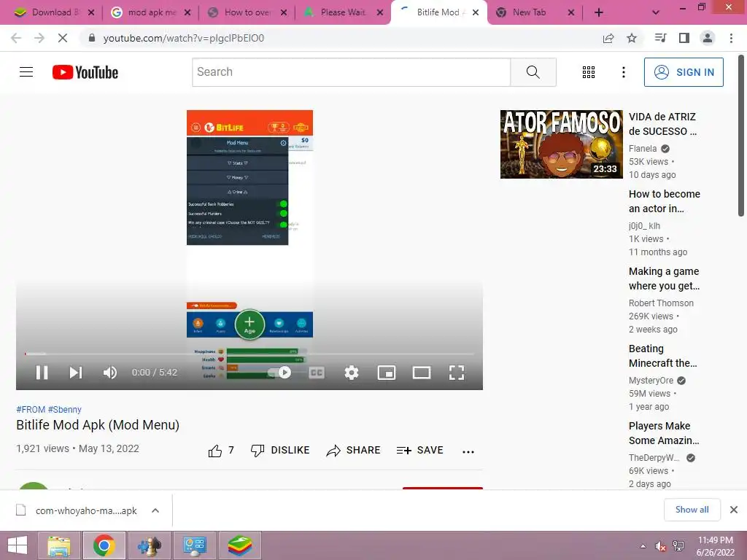Click Show all downloads

click(692, 510)
